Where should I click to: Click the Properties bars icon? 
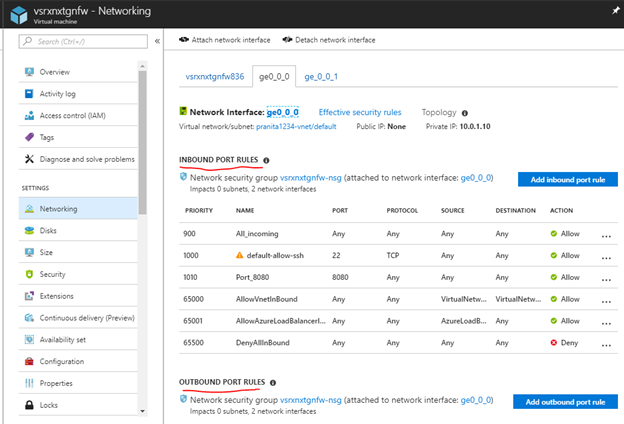[29, 383]
